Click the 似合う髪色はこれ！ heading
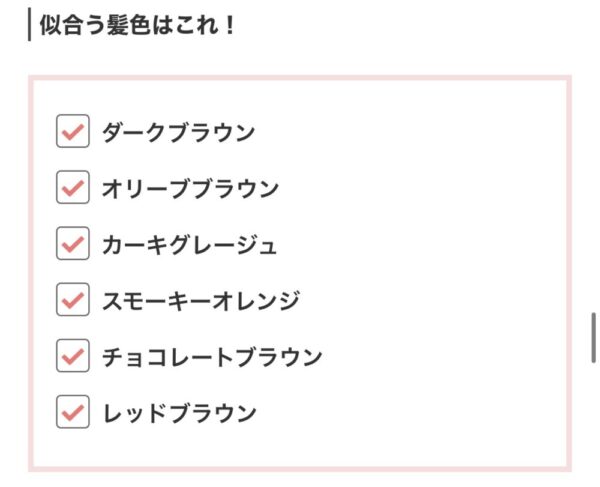Image resolution: width=600 pixels, height=487 pixels. pyautogui.click(x=137, y=25)
